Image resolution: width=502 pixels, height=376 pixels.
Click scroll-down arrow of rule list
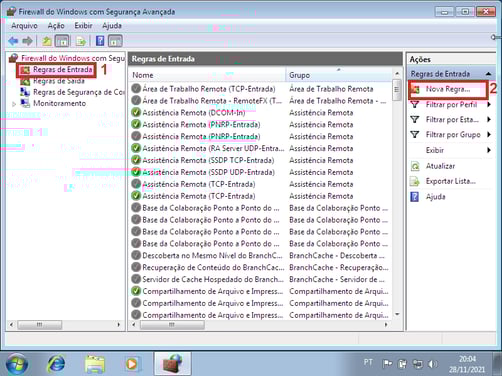coord(397,315)
